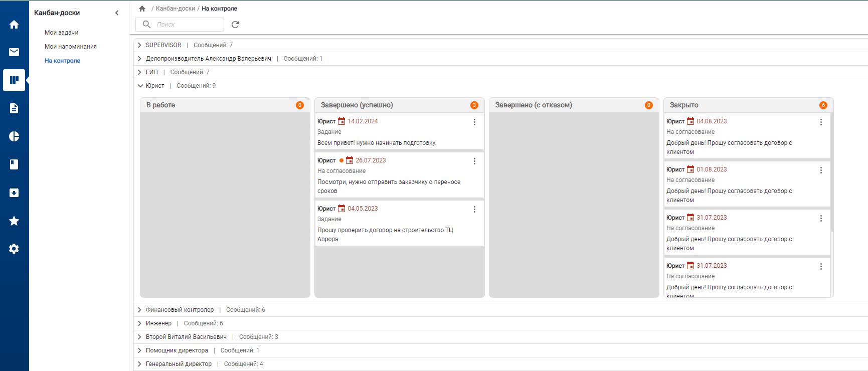
Task: Expand the Финансовый контролер group
Action: 140,310
